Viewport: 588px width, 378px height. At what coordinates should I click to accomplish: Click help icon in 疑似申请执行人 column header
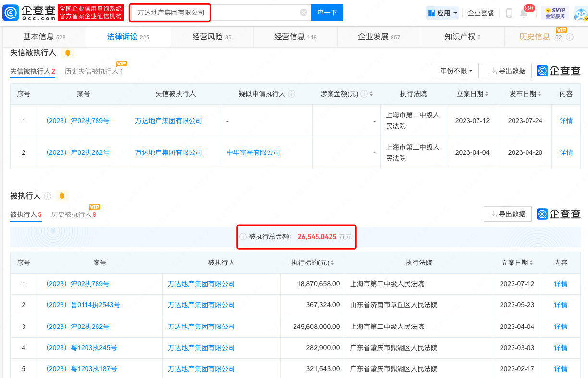291,94
